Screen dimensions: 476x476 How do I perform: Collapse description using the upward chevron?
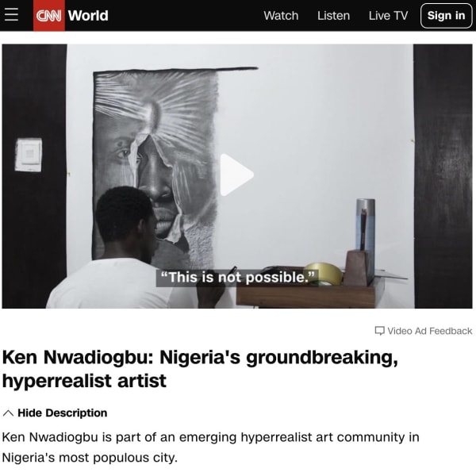pyautogui.click(x=8, y=413)
